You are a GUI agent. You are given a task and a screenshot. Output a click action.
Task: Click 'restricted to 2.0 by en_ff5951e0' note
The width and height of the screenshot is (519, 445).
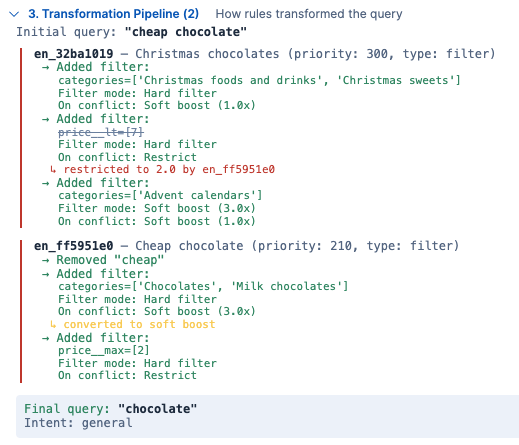click(169, 169)
